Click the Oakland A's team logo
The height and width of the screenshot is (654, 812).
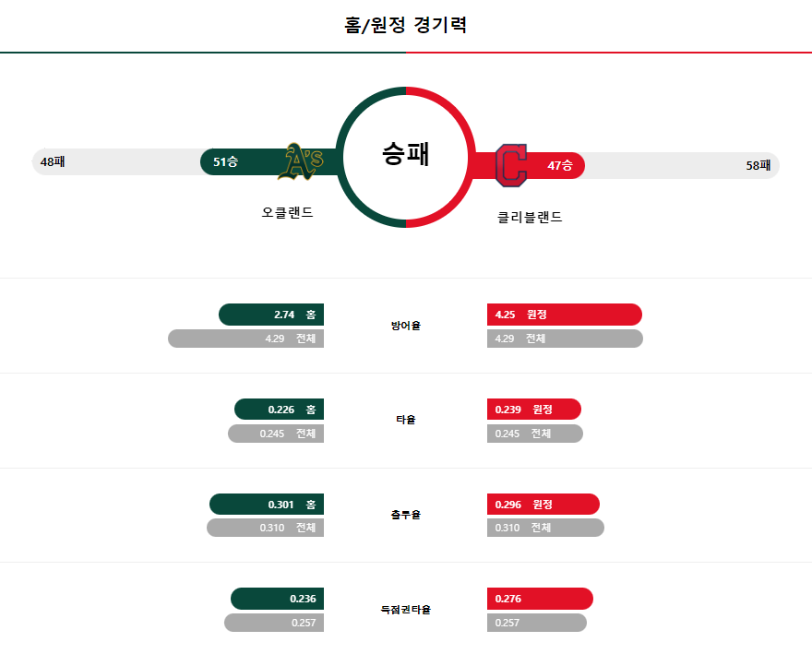[x=301, y=161]
